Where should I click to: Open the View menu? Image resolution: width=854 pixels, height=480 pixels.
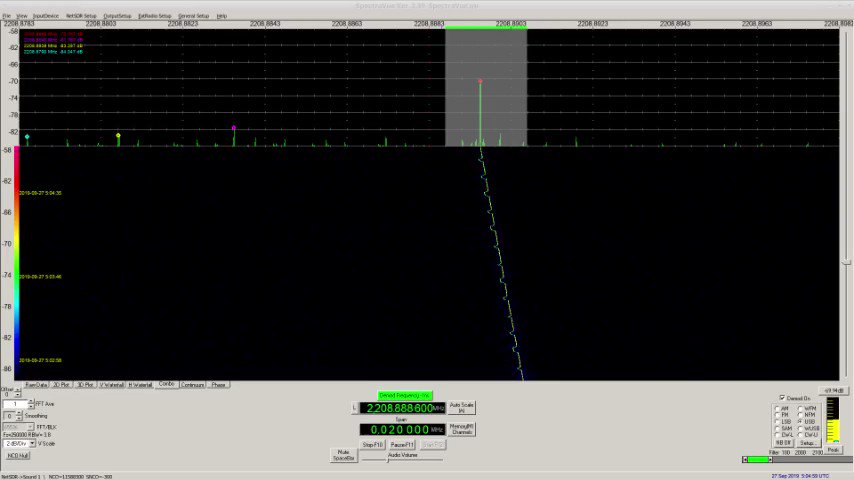coord(22,16)
